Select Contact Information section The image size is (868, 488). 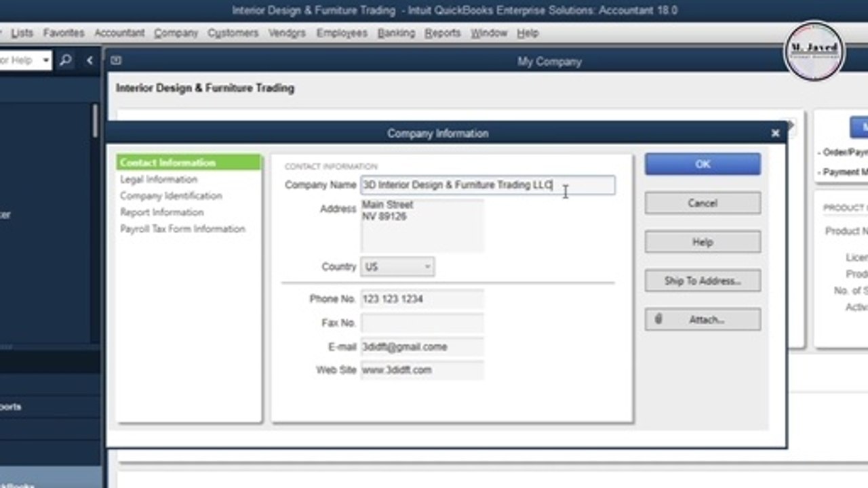coord(189,163)
